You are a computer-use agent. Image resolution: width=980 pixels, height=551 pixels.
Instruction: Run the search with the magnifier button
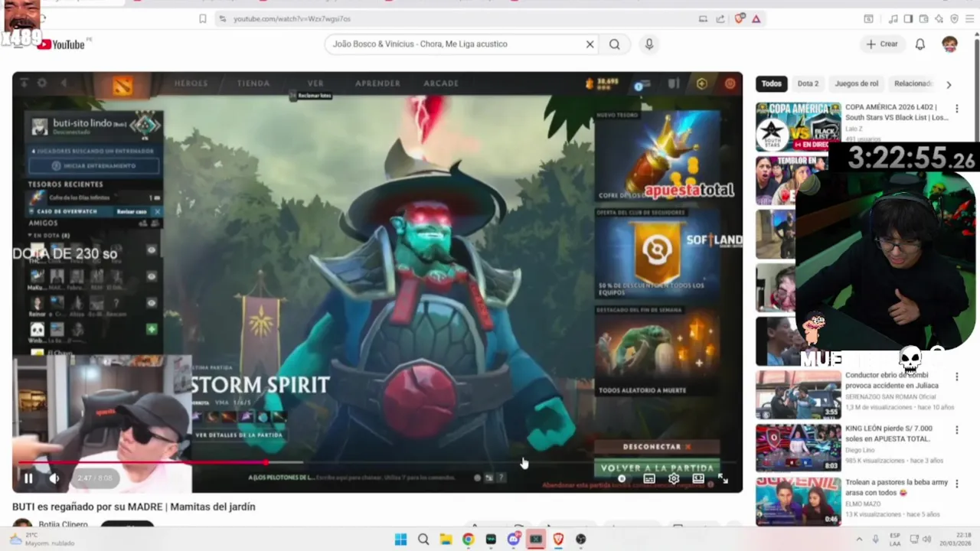(614, 44)
